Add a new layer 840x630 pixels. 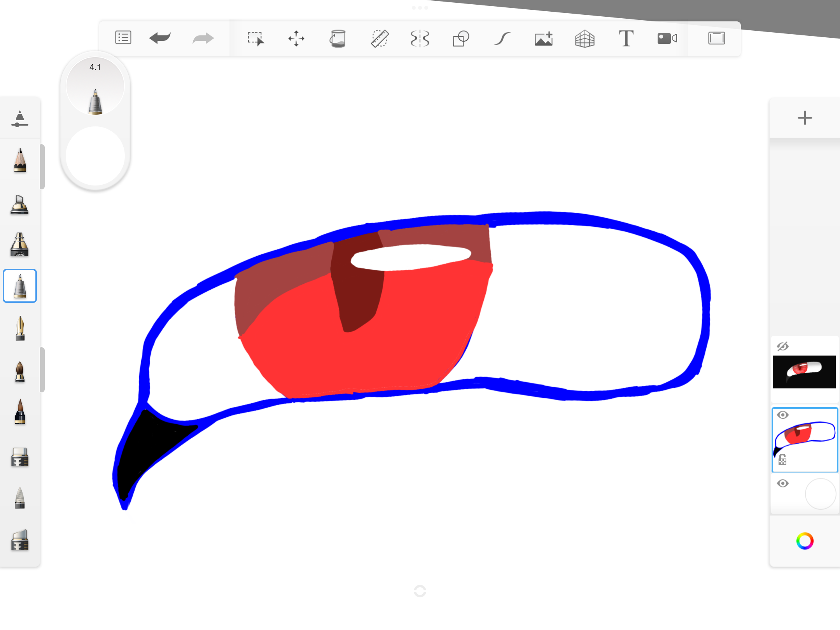point(804,118)
